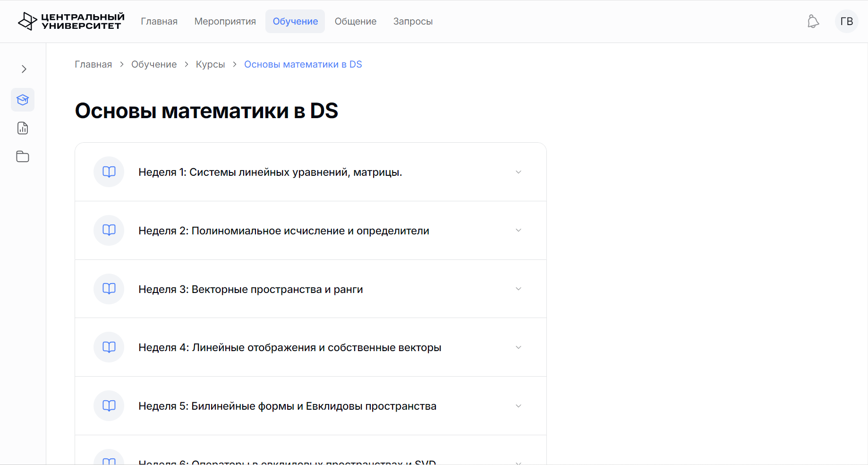Click the book icon for Неделя 3
This screenshot has width=868, height=465.
[109, 289]
